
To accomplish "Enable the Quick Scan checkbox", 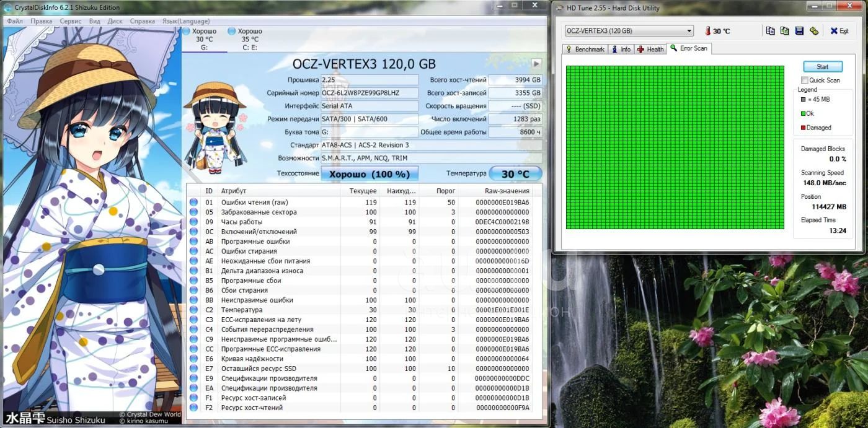I will pyautogui.click(x=805, y=80).
